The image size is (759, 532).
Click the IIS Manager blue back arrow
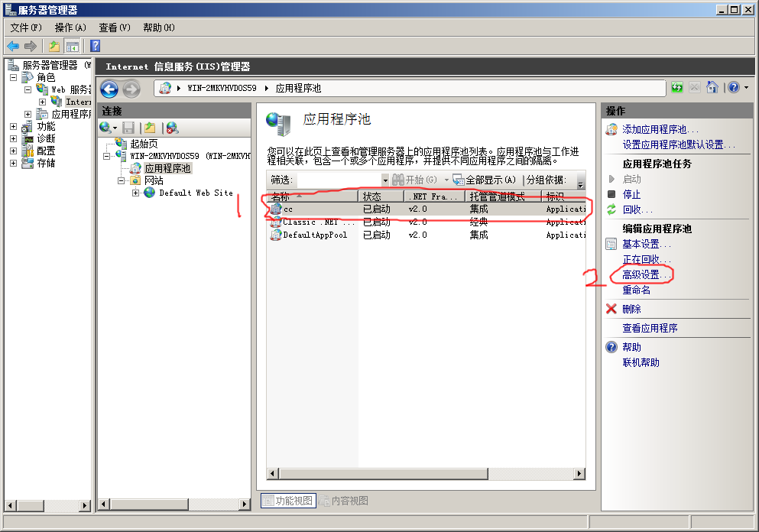pos(109,89)
